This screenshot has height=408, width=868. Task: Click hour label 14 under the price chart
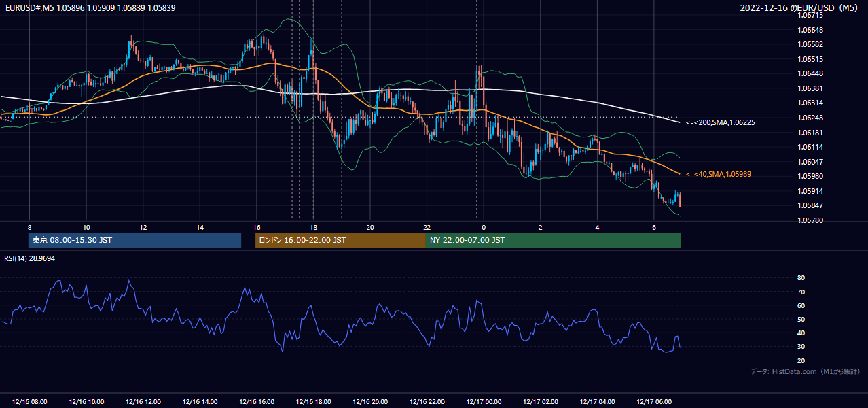point(200,227)
